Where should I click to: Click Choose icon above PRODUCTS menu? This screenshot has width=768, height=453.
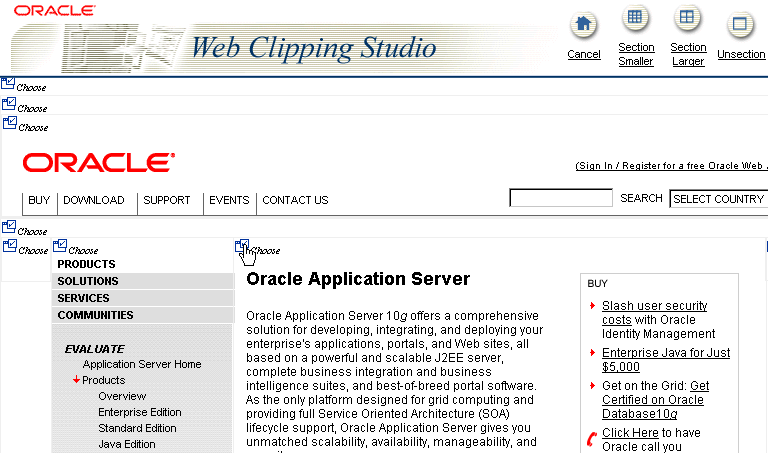click(60, 246)
